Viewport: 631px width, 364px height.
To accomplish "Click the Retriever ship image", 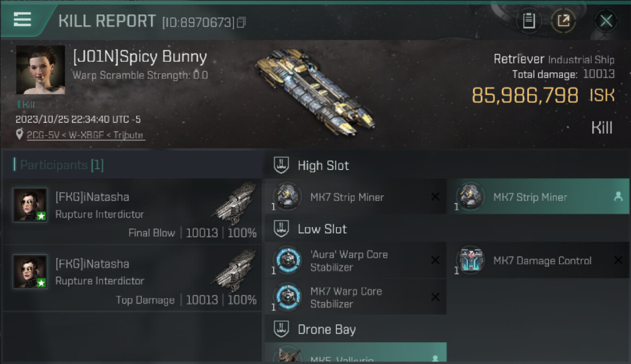I will (x=315, y=93).
